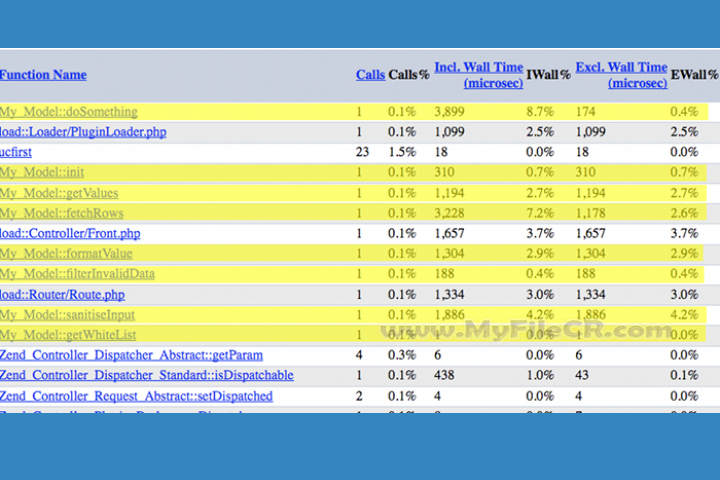Sort by Function Name column header

tap(43, 75)
